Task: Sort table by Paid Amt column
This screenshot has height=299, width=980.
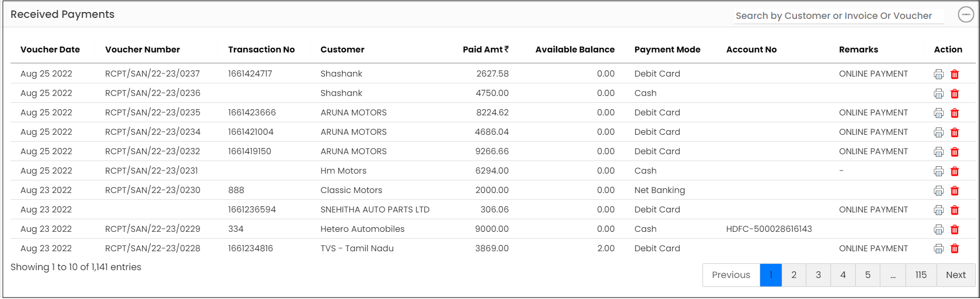Action: (486, 49)
